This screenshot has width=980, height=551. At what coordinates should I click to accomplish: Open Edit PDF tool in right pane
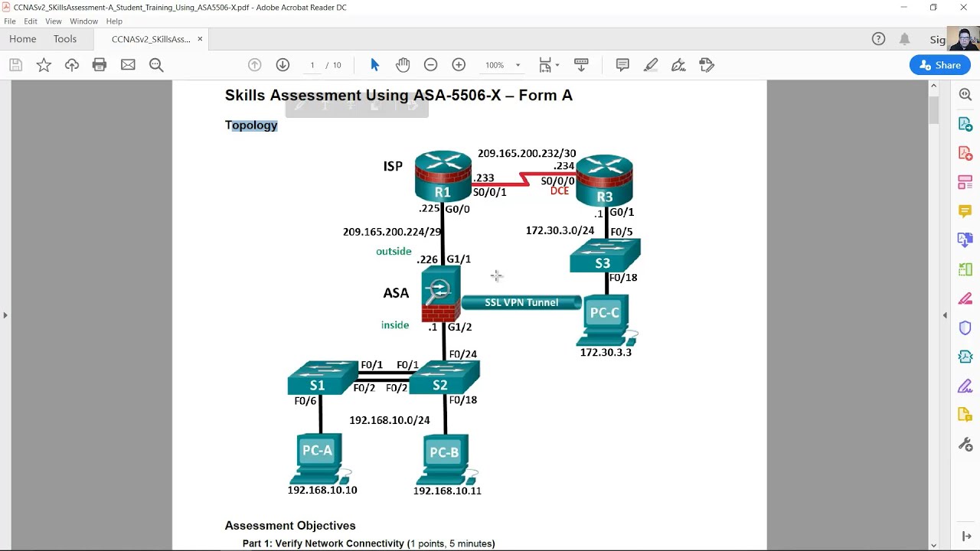[x=965, y=182]
